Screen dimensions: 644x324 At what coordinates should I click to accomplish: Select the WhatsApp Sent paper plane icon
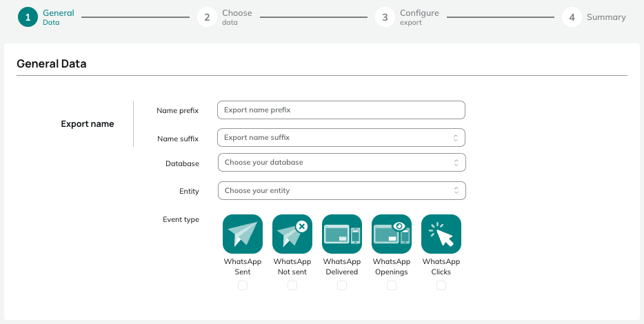[x=242, y=234]
